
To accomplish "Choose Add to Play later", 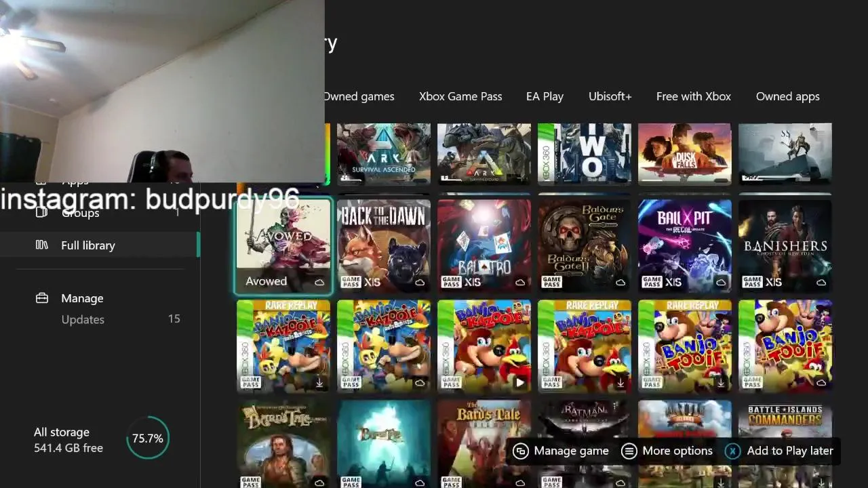I will (x=780, y=451).
